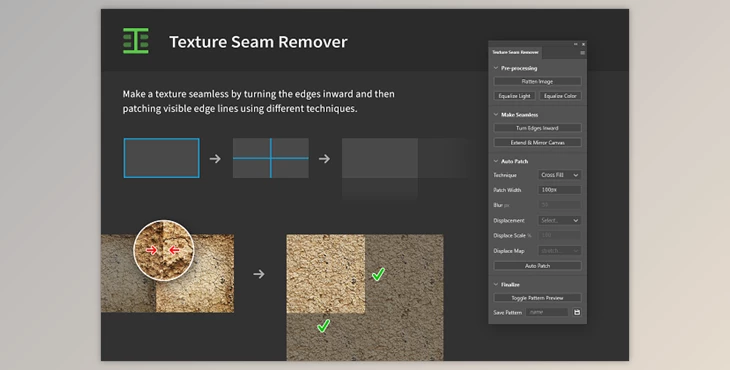This screenshot has height=370, width=730.
Task: Click the magnified seam circle thumbnail
Action: pos(164,250)
